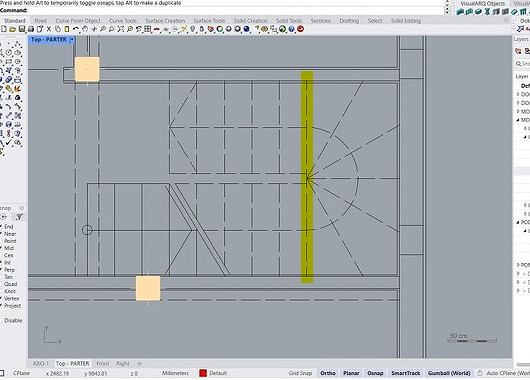530x380 pixels.
Task: Open the Curve From Object tab
Action: click(x=78, y=21)
